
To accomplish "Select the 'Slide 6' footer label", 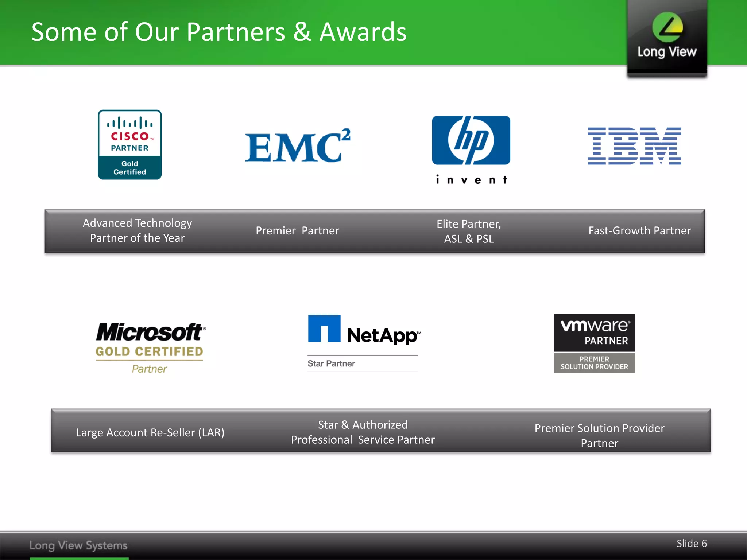I will click(692, 544).
